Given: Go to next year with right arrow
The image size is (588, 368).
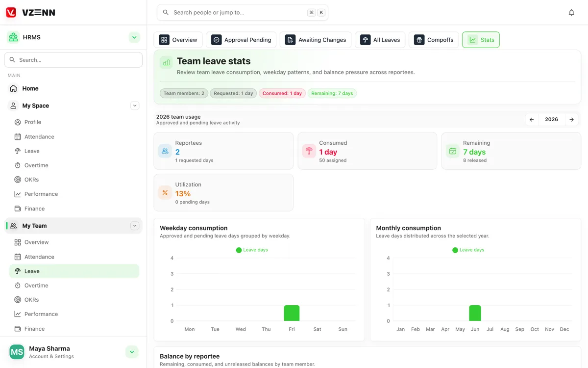Looking at the screenshot, I should 571,119.
